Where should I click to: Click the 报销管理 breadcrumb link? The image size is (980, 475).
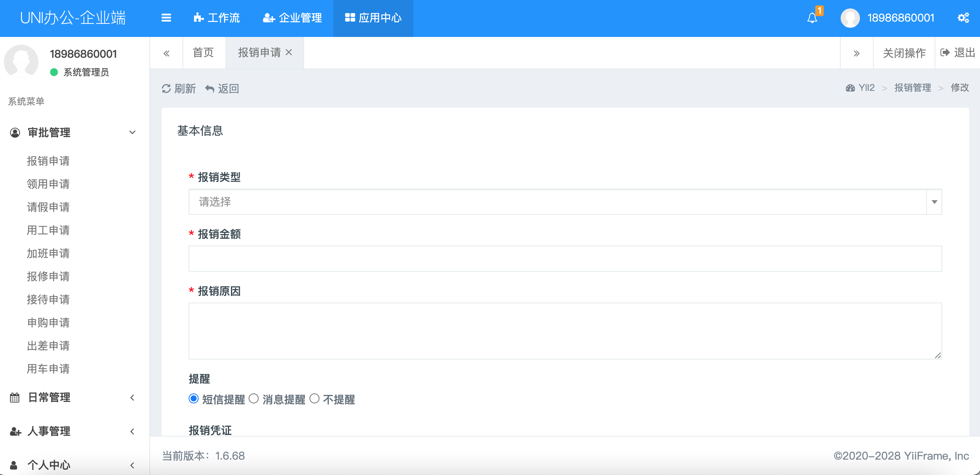click(x=913, y=88)
